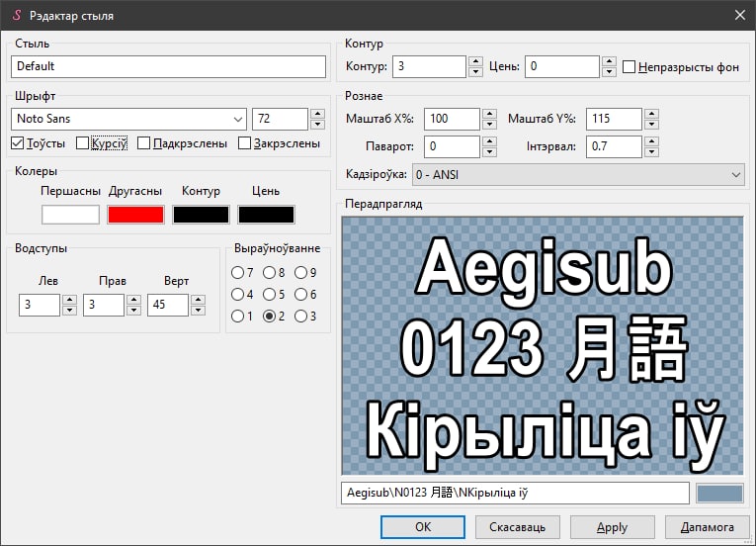The image size is (756, 546).
Task: Open the Noto Sans font dropdown
Action: tap(238, 120)
